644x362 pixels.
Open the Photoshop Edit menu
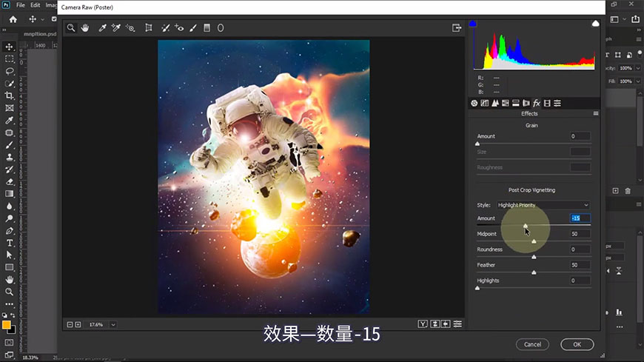[x=36, y=5]
